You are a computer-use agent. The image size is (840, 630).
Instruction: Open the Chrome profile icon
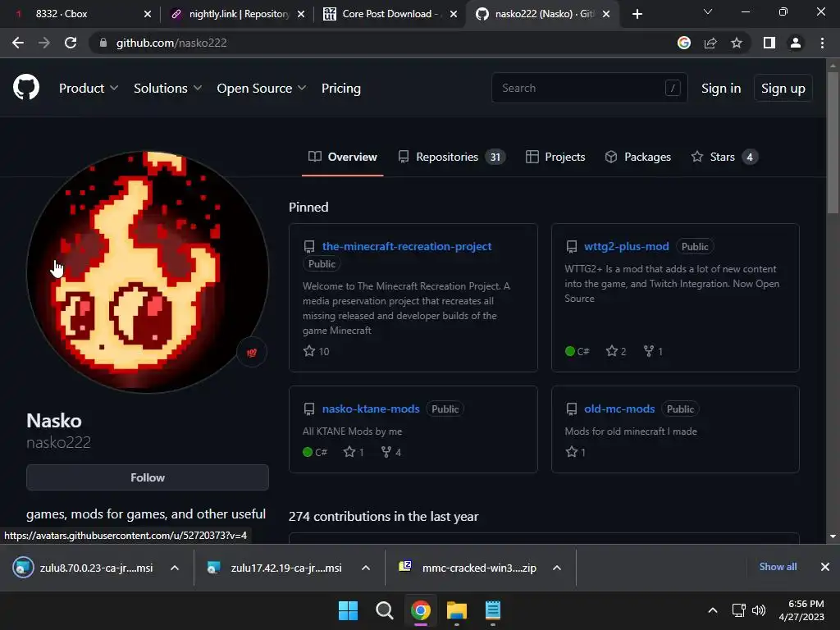click(x=796, y=43)
